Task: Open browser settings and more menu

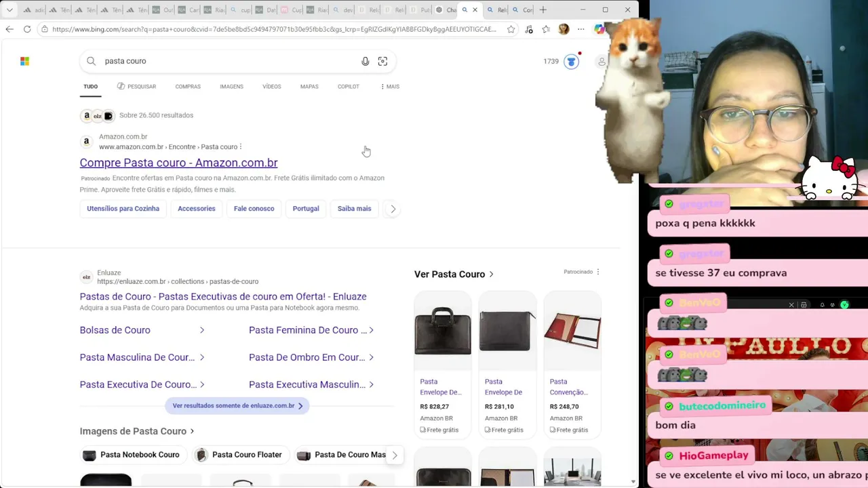Action: coord(581,29)
